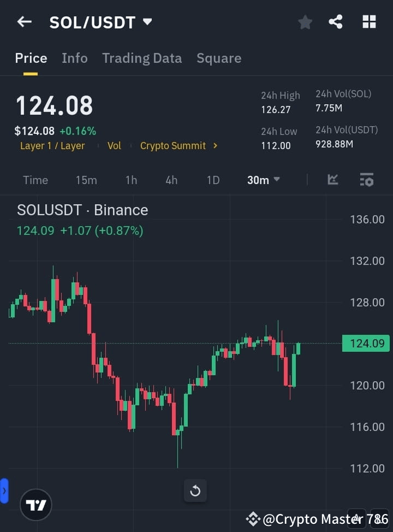Image resolution: width=393 pixels, height=532 pixels.
Task: Open the Layer 1 / Layer tag
Action: click(x=52, y=146)
